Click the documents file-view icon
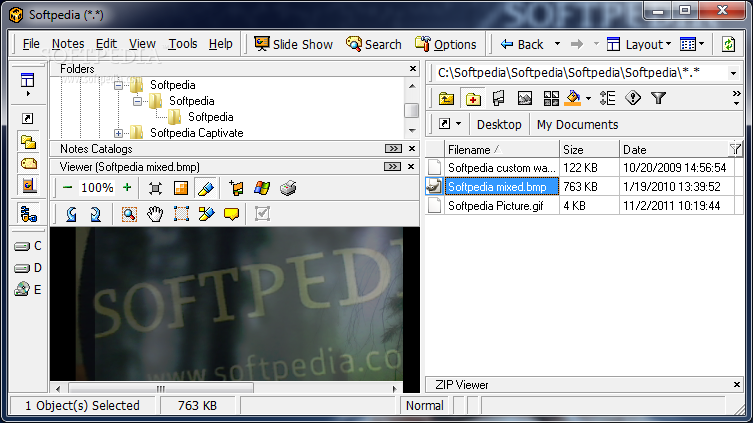This screenshot has width=753, height=423. click(498, 98)
